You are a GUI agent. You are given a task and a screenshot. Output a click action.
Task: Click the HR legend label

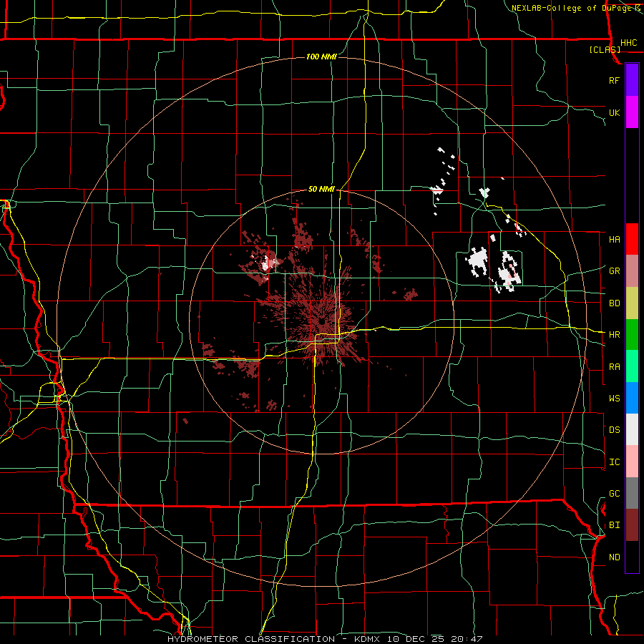[614, 335]
